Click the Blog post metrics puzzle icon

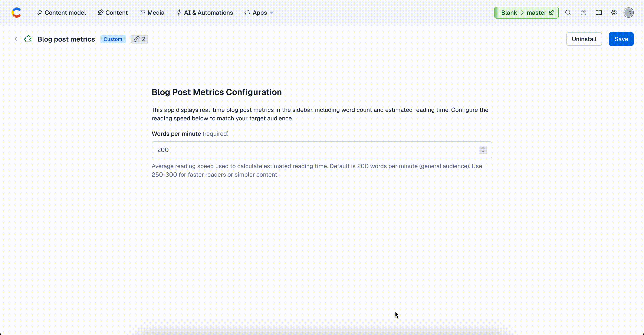(x=28, y=39)
